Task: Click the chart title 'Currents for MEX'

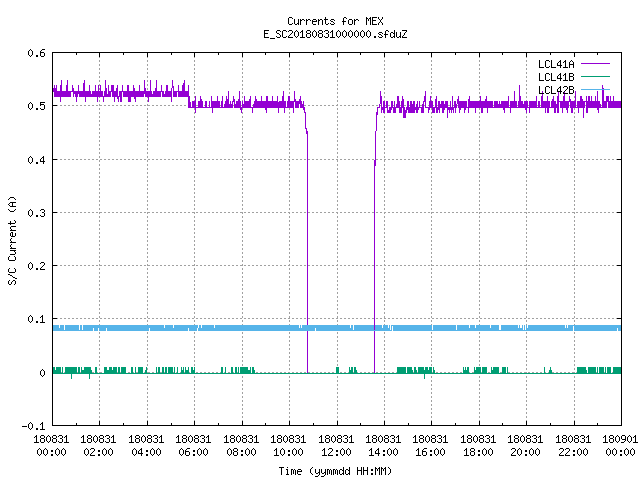Action: tap(335, 21)
